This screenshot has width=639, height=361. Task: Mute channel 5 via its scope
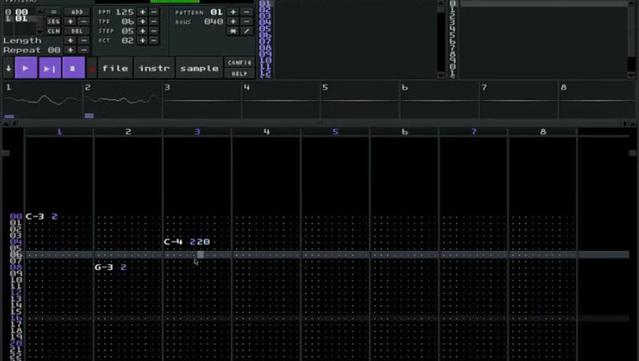[x=360, y=101]
